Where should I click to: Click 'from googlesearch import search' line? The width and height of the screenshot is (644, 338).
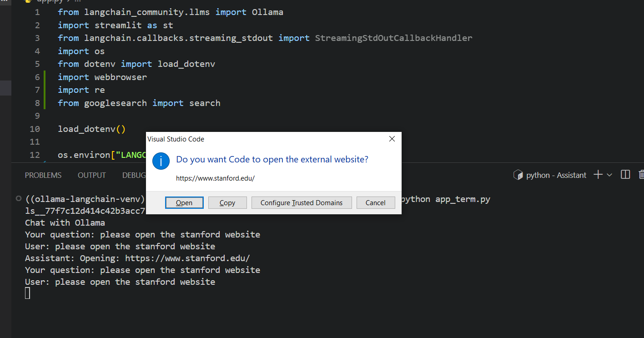pos(139,103)
